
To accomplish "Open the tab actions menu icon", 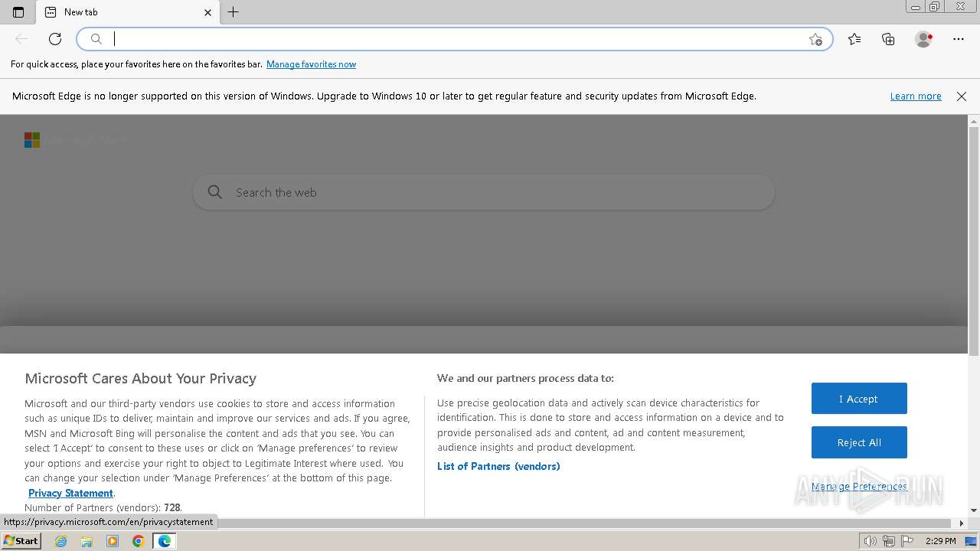I will [18, 12].
